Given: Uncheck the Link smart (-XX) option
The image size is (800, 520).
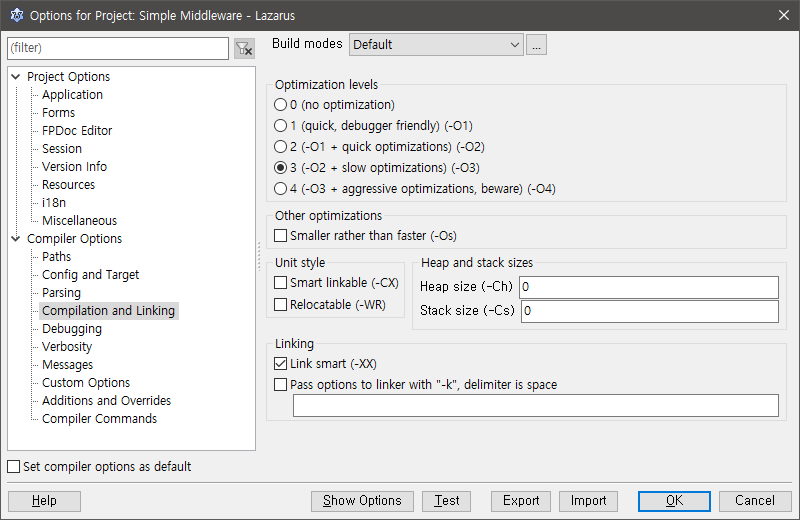Looking at the screenshot, I should click(281, 364).
